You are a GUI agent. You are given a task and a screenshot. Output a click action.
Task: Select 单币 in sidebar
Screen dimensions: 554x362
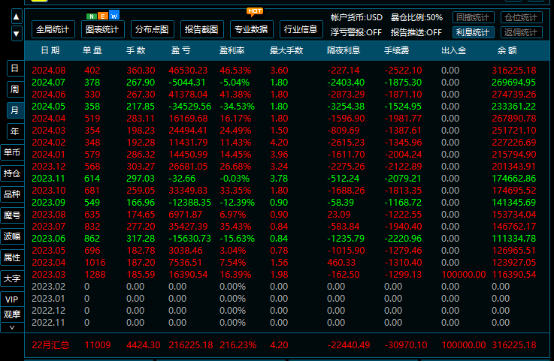(x=12, y=153)
